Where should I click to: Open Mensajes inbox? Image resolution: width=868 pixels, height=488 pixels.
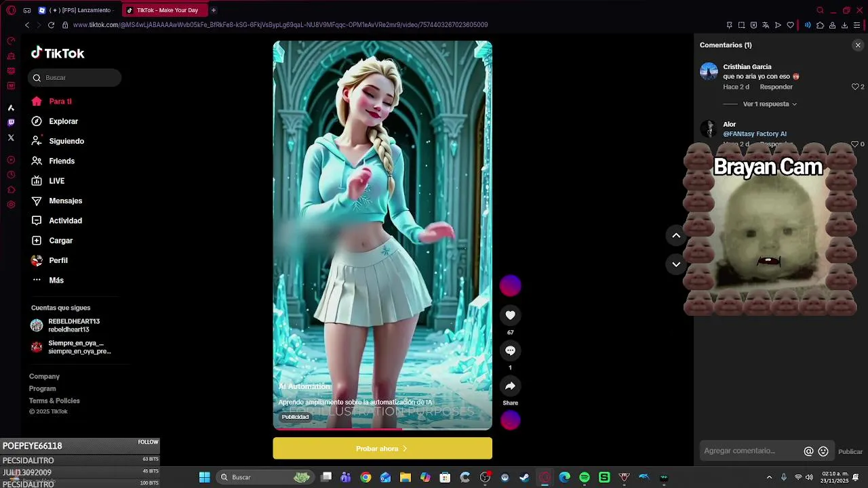56,201
